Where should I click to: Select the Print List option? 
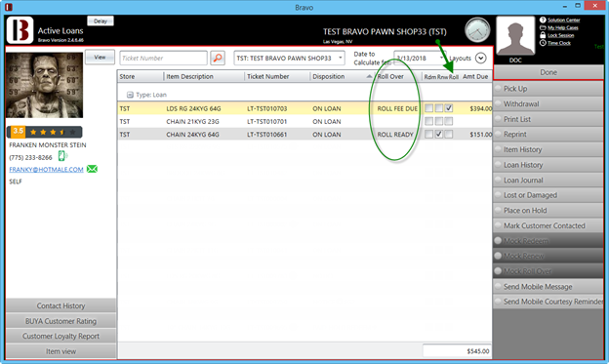(x=548, y=119)
